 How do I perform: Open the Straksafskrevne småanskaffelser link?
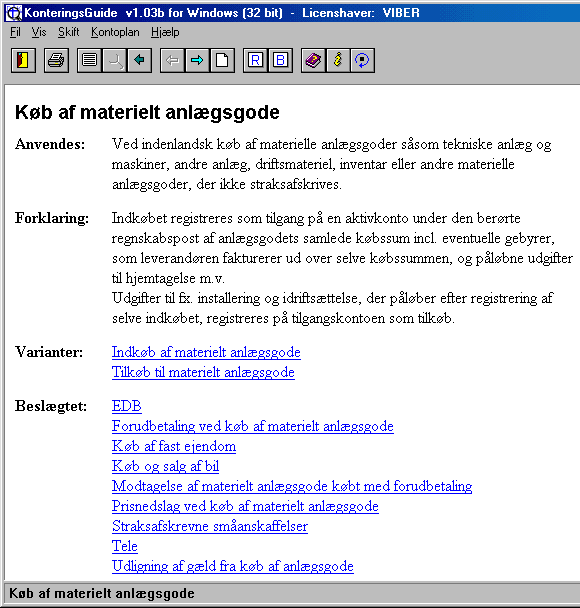[x=210, y=526]
